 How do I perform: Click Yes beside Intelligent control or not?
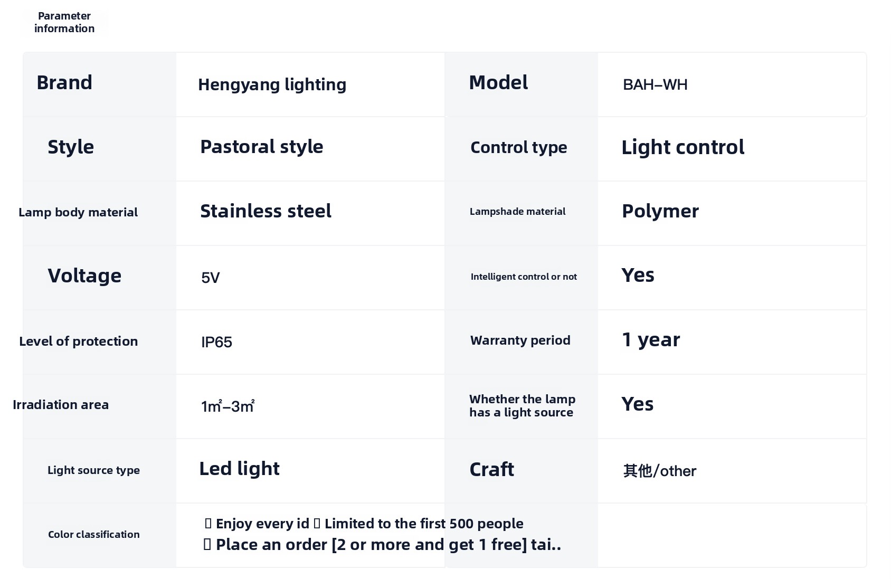[x=638, y=275]
